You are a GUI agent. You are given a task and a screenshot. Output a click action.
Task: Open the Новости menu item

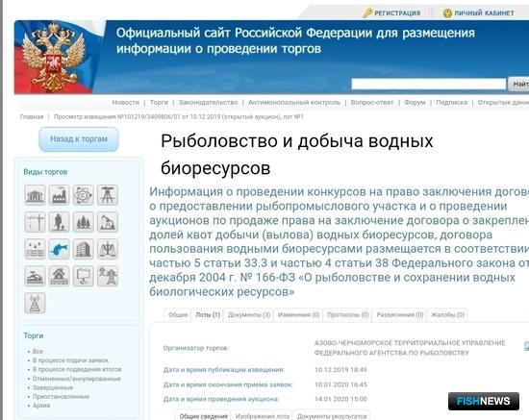pyautogui.click(x=125, y=102)
